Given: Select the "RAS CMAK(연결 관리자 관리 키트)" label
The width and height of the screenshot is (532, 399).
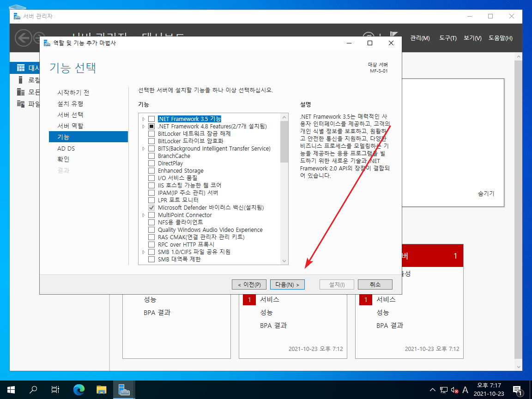Looking at the screenshot, I should point(201,237).
